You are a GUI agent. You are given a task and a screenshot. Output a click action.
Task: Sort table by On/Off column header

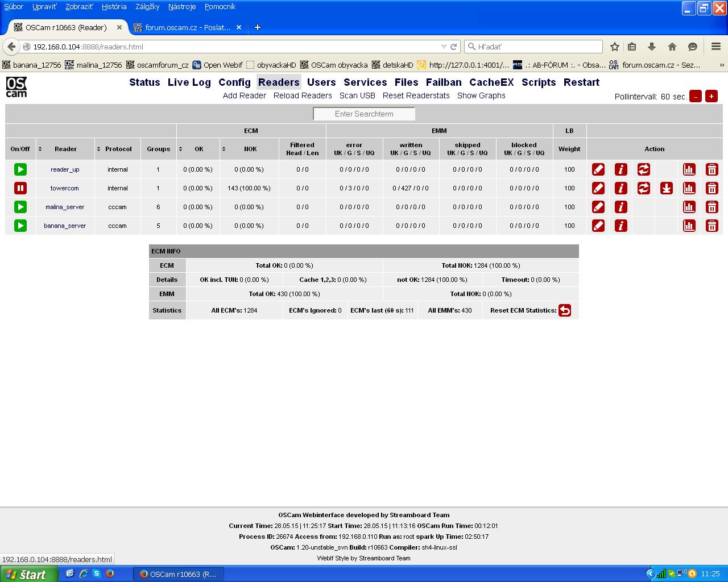coord(20,149)
